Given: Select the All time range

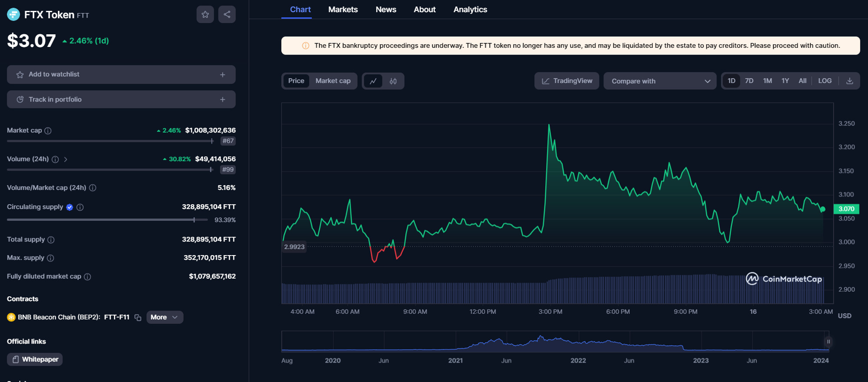Looking at the screenshot, I should pyautogui.click(x=802, y=81).
